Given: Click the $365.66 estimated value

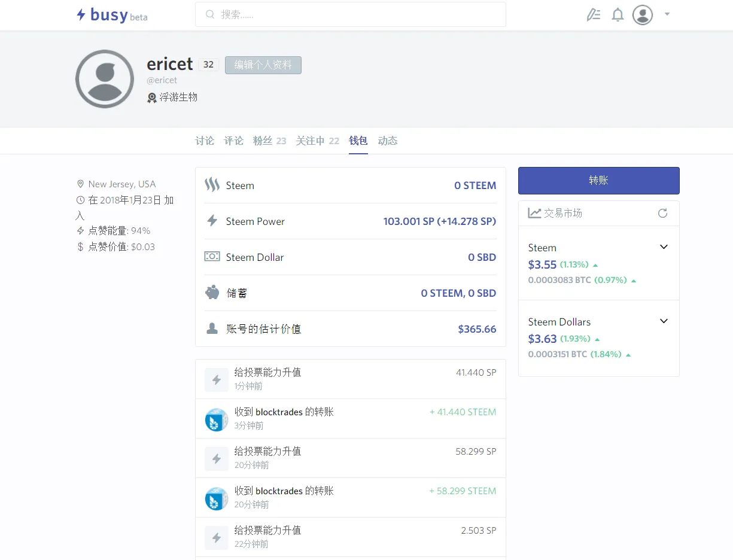Looking at the screenshot, I should [477, 329].
